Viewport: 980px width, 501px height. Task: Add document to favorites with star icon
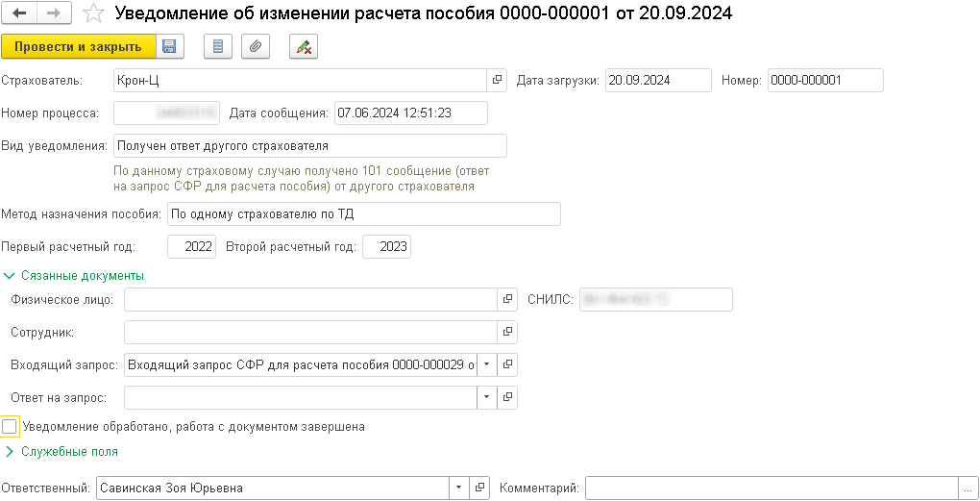93,13
